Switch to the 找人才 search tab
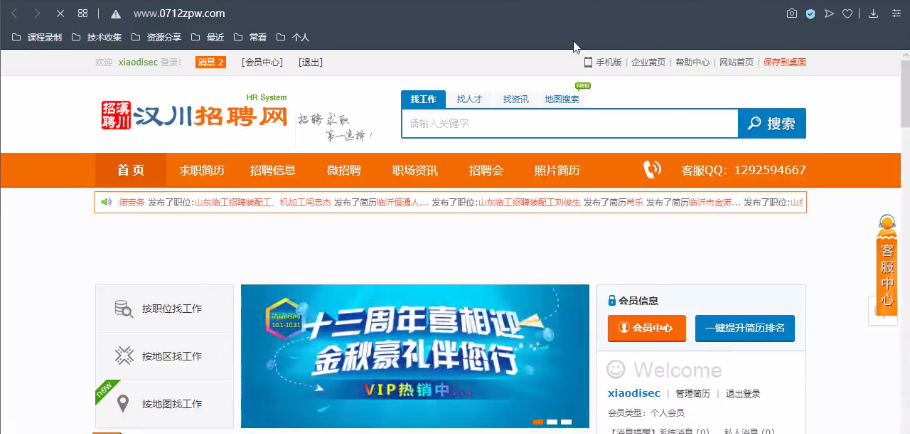 point(469,99)
